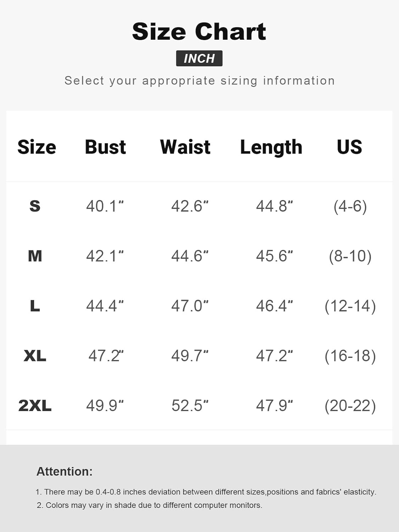The width and height of the screenshot is (399, 532).
Task: Click the 46.4" length value
Action: pyautogui.click(x=275, y=306)
